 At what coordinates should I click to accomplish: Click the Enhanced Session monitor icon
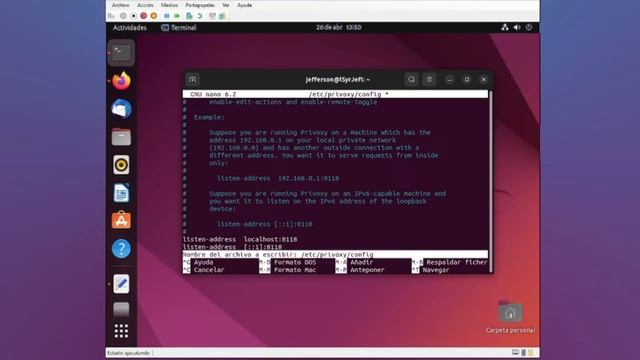pyautogui.click(x=212, y=16)
